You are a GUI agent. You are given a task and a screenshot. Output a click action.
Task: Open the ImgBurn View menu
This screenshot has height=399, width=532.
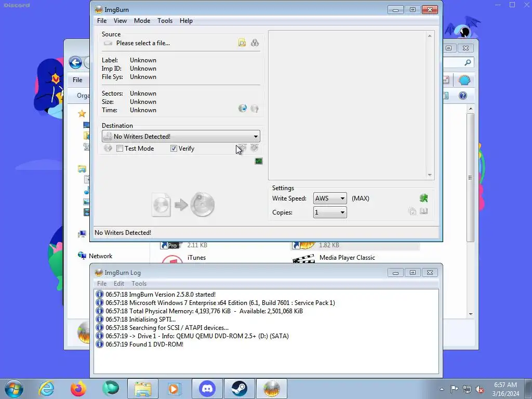120,21
